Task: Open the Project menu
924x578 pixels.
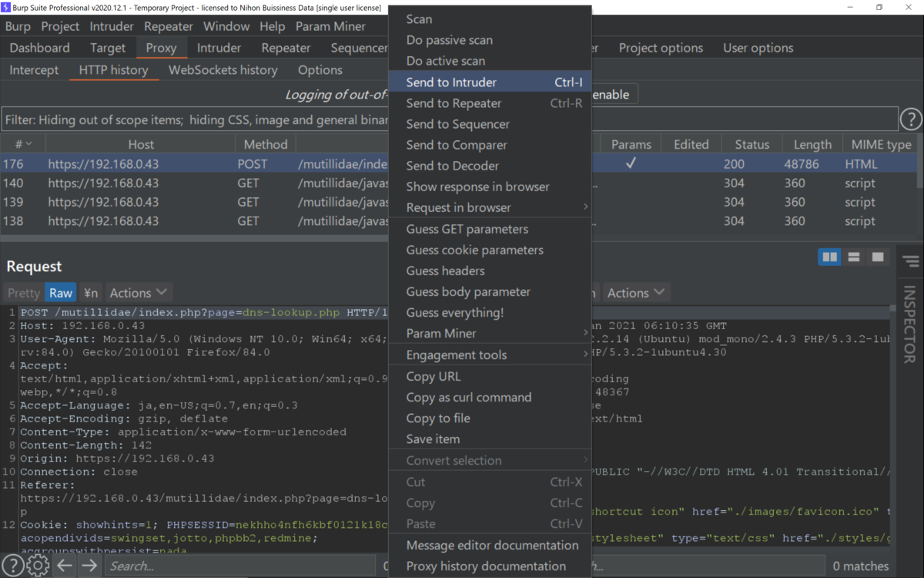Action: click(60, 26)
